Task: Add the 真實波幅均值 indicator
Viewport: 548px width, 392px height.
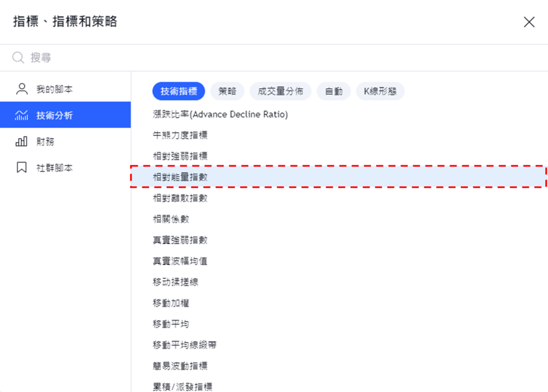Action: click(x=180, y=261)
